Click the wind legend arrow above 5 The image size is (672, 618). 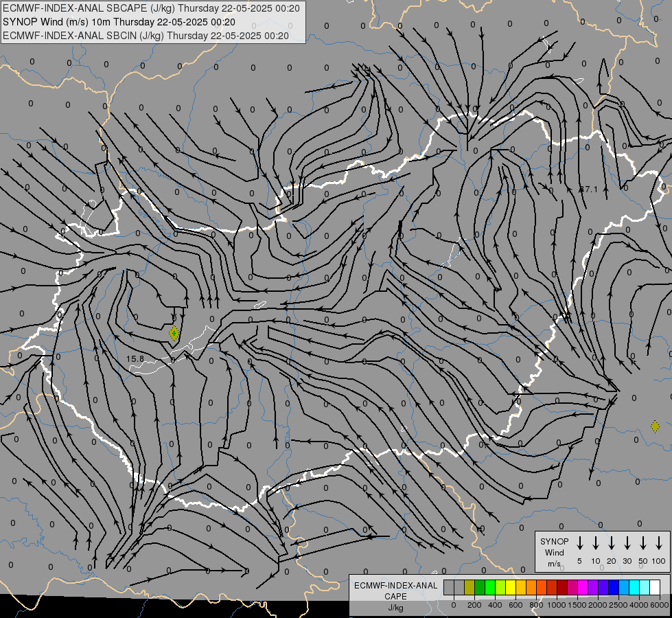(580, 543)
